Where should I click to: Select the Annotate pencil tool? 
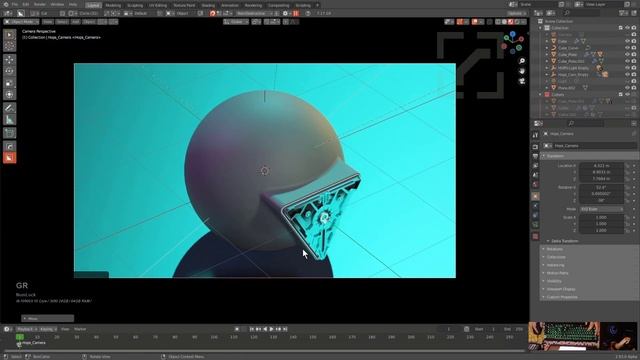(x=9, y=108)
